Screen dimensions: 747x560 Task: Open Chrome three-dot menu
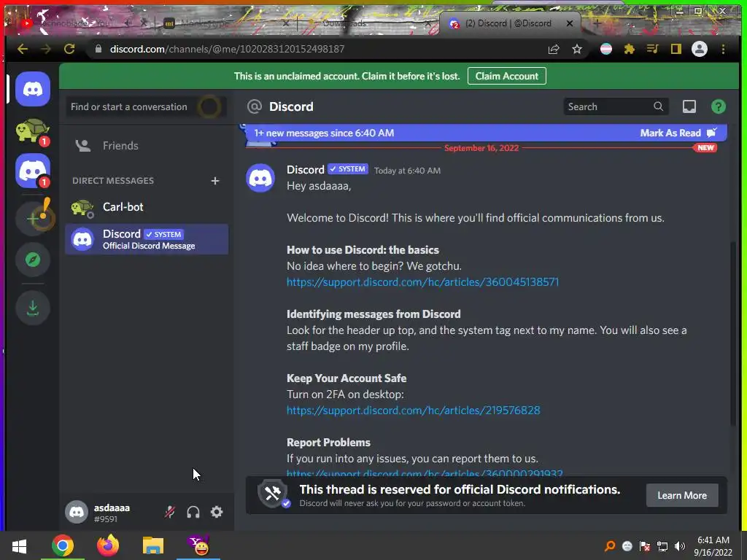click(723, 49)
